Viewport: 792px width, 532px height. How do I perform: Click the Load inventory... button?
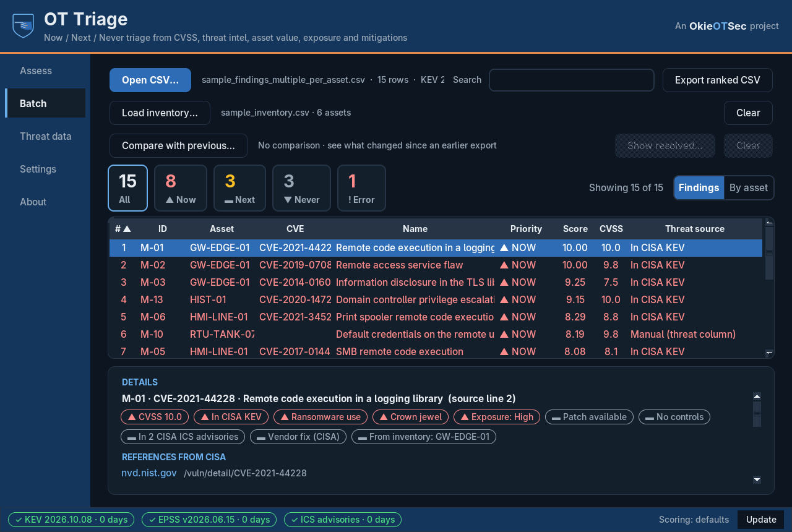click(160, 113)
